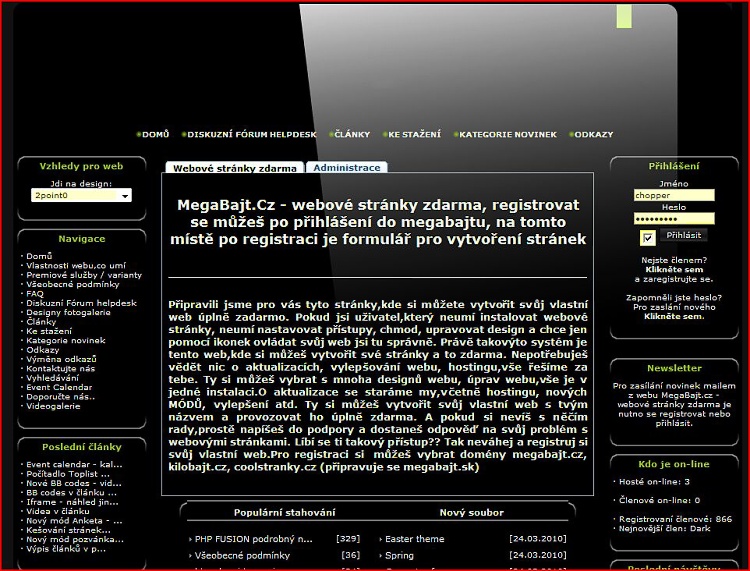Switch to the Administrace tab
The height and width of the screenshot is (571, 750).
point(346,168)
